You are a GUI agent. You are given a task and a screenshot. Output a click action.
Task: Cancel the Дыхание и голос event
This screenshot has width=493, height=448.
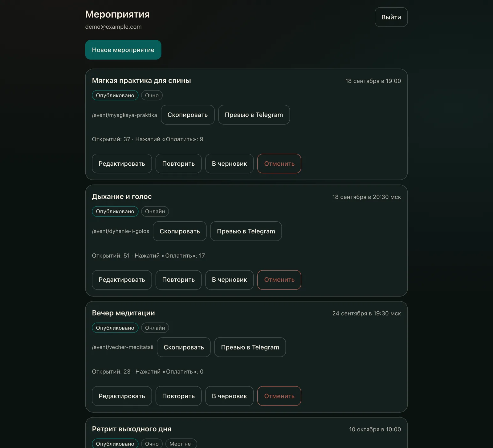279,280
